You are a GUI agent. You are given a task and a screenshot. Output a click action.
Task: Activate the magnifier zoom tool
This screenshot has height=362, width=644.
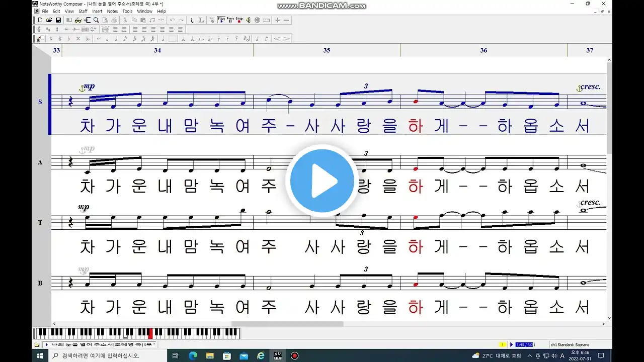click(96, 20)
